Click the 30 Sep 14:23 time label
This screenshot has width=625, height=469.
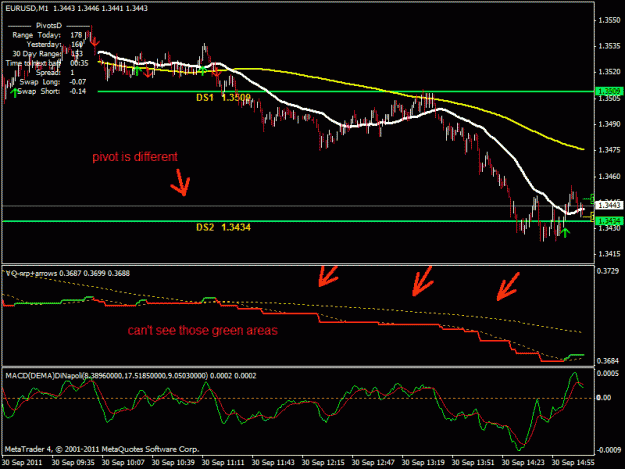pyautogui.click(x=523, y=463)
